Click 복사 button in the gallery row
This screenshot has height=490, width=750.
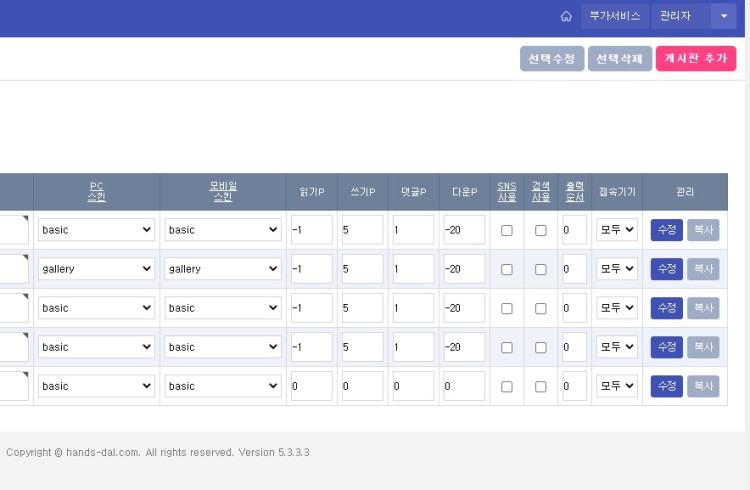pyautogui.click(x=702, y=269)
